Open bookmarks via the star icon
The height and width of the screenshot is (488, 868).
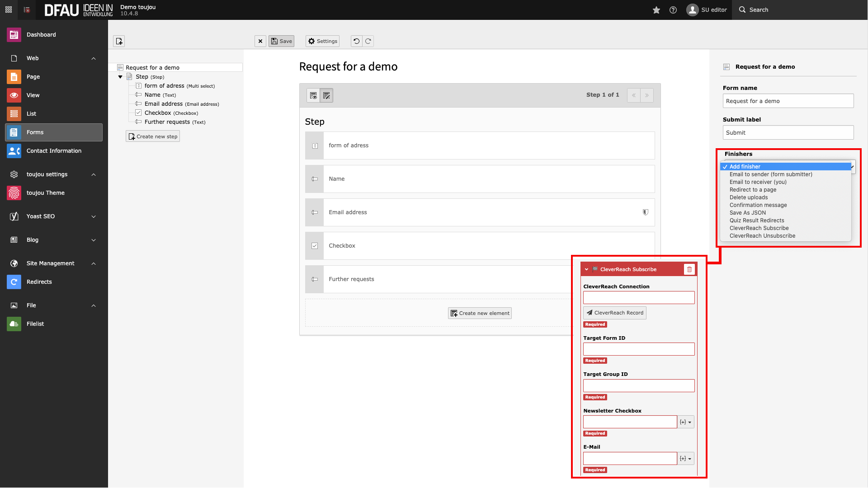point(656,10)
